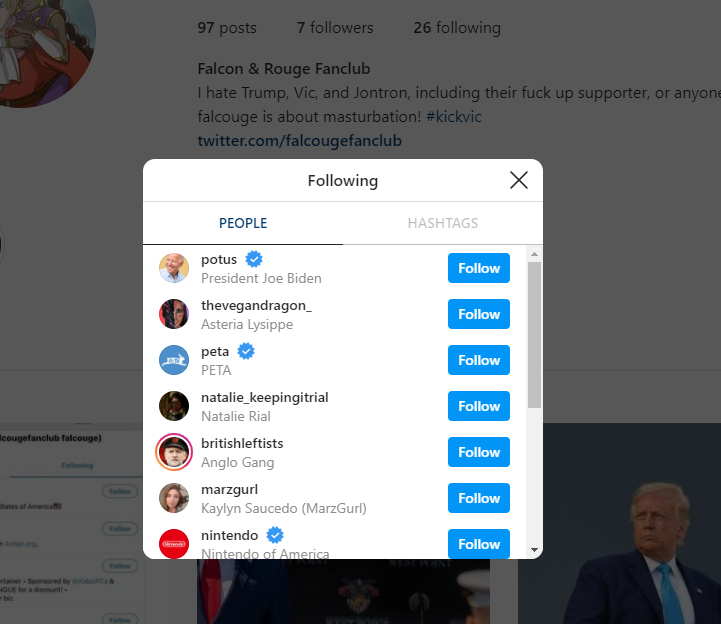Open Nintendo logo avatar
Viewport: 721px width, 624px height.
point(174,544)
